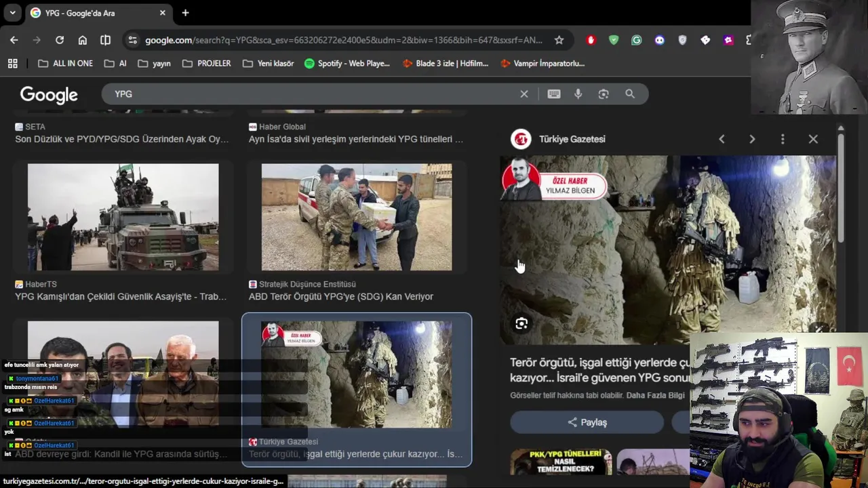The width and height of the screenshot is (868, 488).
Task: Open the preview headline Terör örgütü, işgal
Action: point(600,370)
